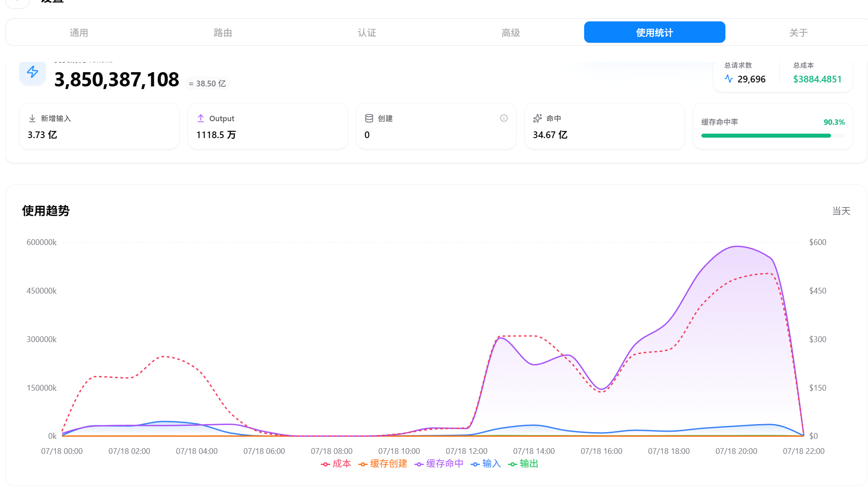Click the 90.3% hit rate value
The height and width of the screenshot is (490, 868).
[834, 122]
